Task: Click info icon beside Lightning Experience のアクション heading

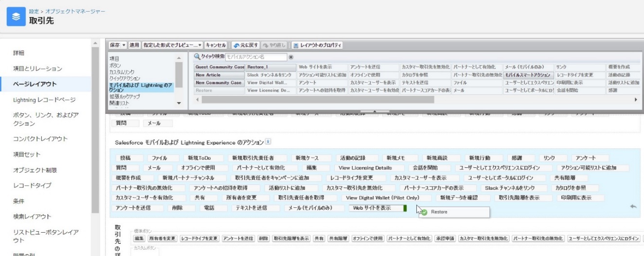Action: (268, 142)
